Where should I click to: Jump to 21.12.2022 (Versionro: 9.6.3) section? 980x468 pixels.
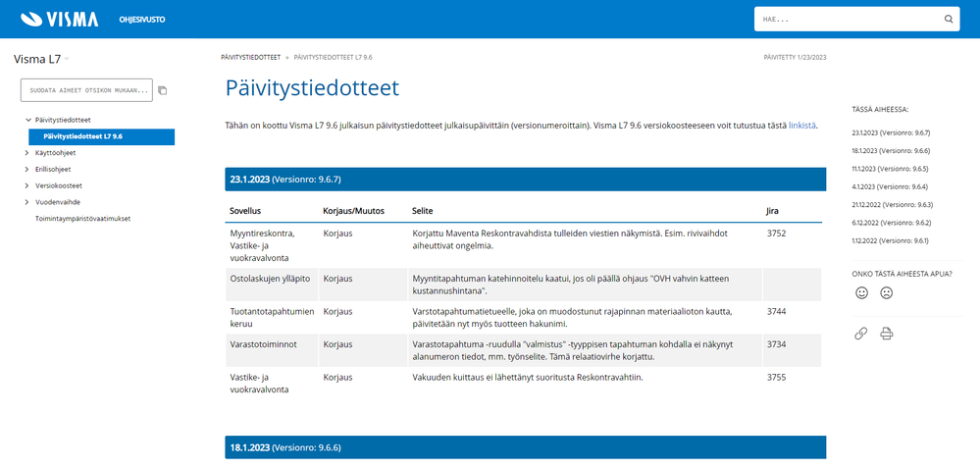click(x=892, y=204)
